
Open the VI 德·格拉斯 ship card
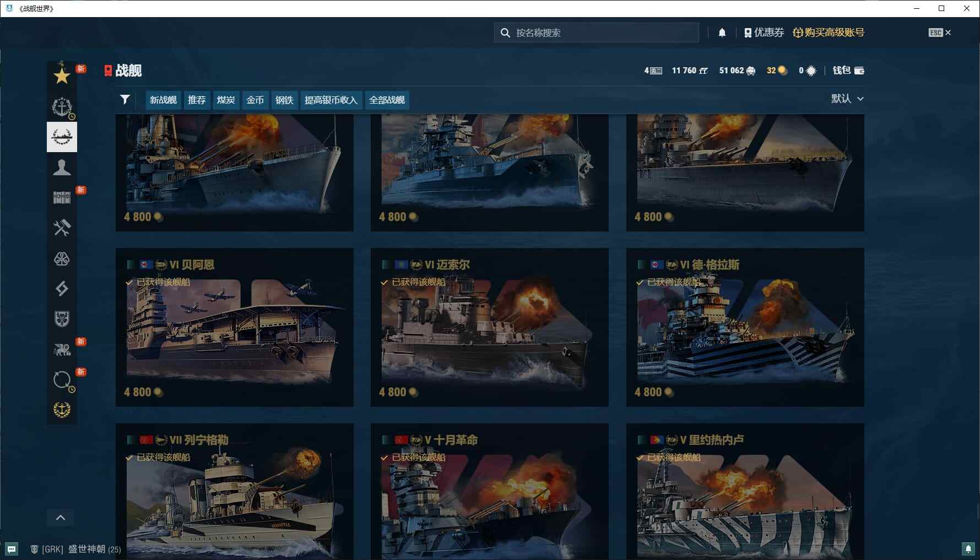(745, 327)
